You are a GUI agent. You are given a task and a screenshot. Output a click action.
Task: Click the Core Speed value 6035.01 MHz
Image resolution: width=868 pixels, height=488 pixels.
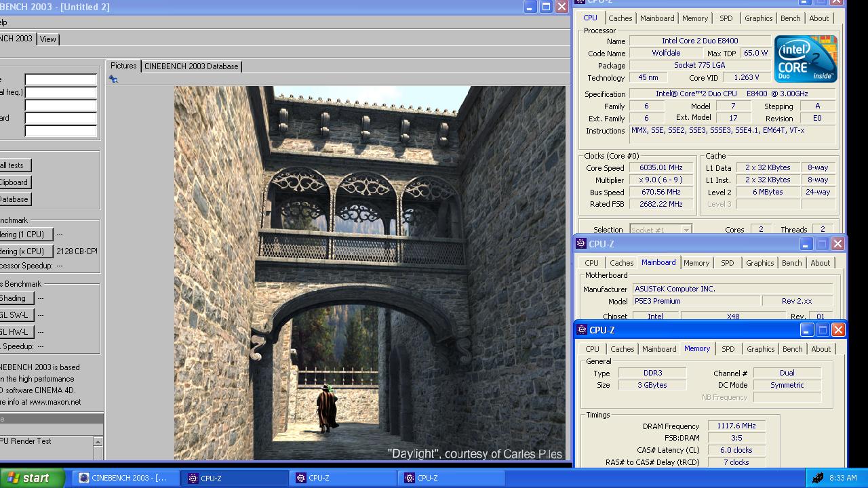coord(661,167)
